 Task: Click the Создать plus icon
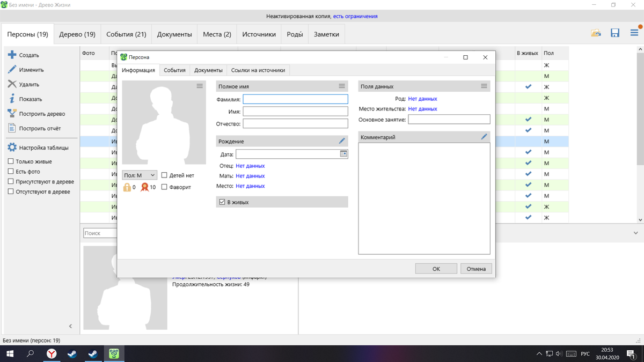point(12,55)
